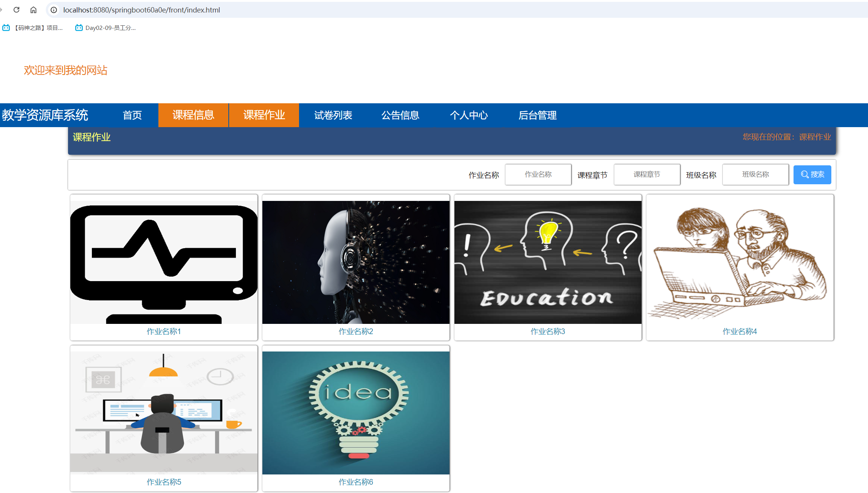The width and height of the screenshot is (868, 493).
Task: Open the Day02-09-员工分 bilibili bookmark
Action: pyautogui.click(x=106, y=27)
